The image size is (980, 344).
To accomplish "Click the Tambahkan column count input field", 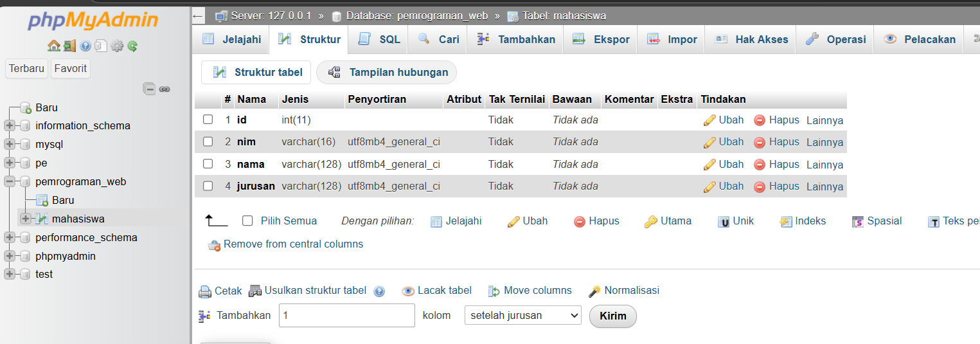I will coord(346,316).
